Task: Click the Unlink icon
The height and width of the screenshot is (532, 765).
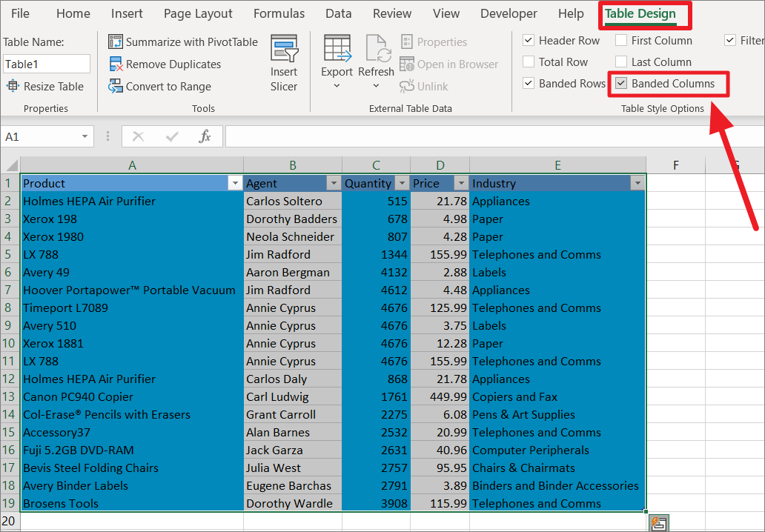Action: point(407,86)
